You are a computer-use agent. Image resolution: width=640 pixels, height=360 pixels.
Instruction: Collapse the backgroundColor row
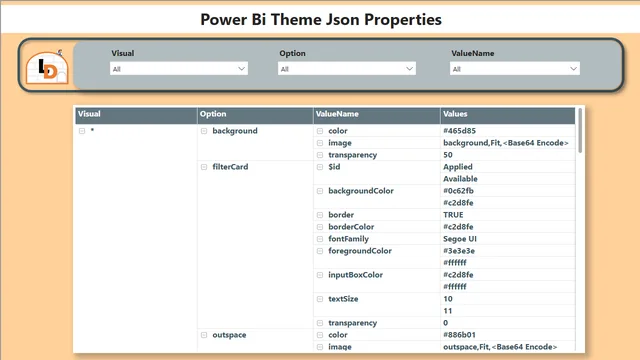[x=320, y=191]
